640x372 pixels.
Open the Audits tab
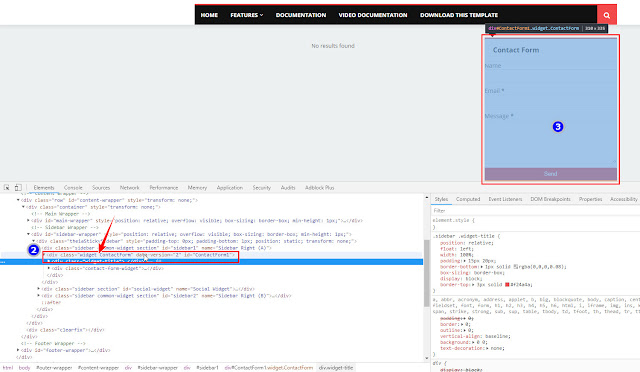[x=288, y=188]
